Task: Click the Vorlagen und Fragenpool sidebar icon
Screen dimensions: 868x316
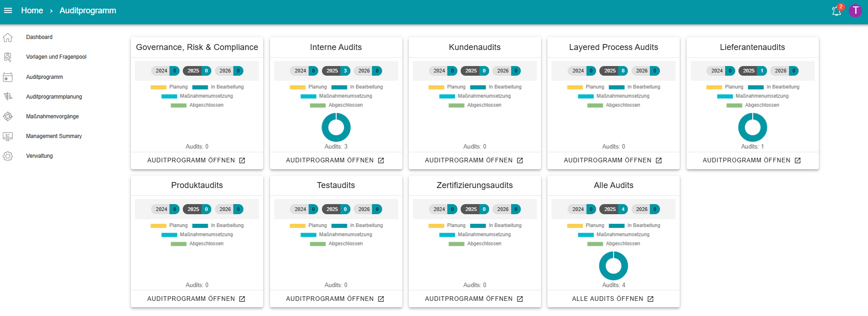Action: point(8,57)
